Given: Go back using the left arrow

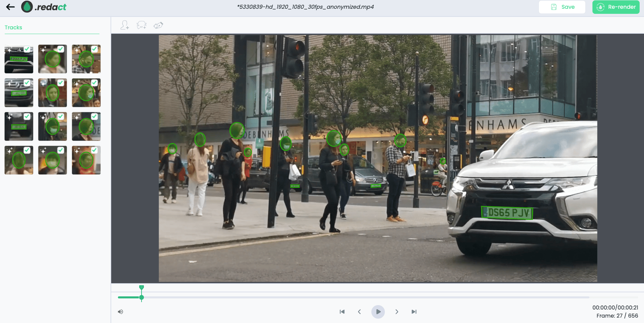Looking at the screenshot, I should click(x=10, y=7).
